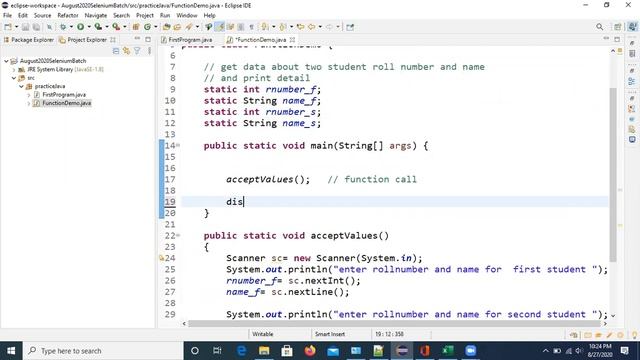Click the green Run button icon
The image size is (640, 360).
80,27
